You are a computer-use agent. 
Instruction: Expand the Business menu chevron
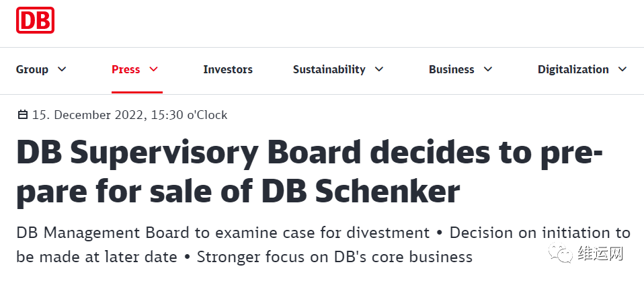(488, 69)
